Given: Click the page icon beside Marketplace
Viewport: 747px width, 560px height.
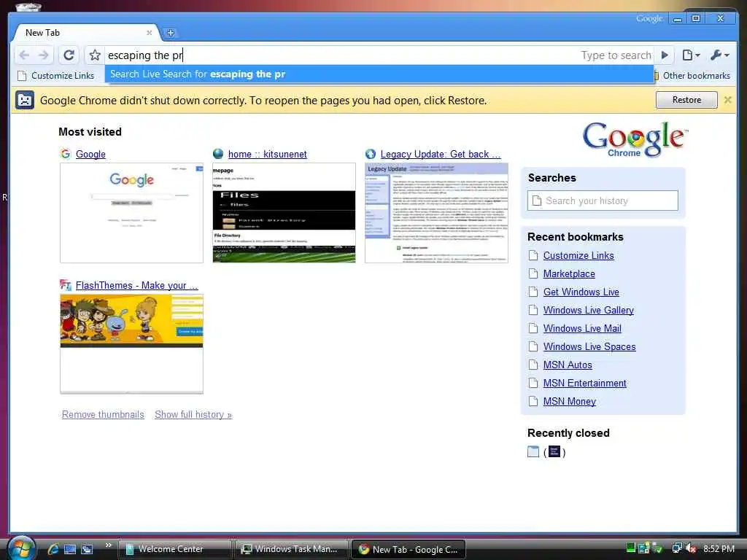Looking at the screenshot, I should (533, 274).
